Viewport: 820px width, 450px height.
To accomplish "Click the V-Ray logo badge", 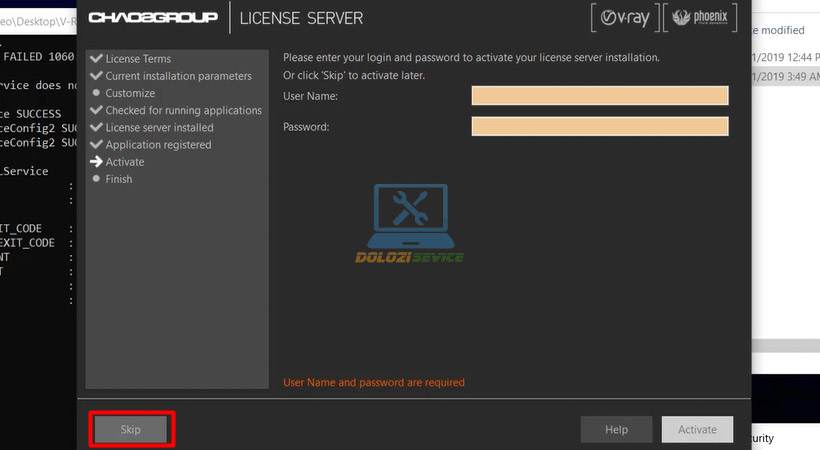I will click(x=625, y=18).
